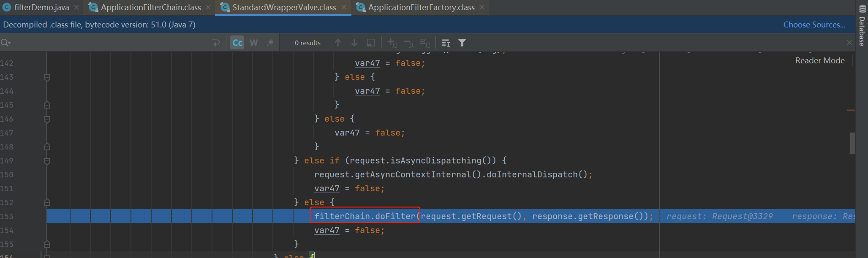The height and width of the screenshot is (258, 868).
Task: Click var47 on line 154
Action: pyautogui.click(x=327, y=230)
